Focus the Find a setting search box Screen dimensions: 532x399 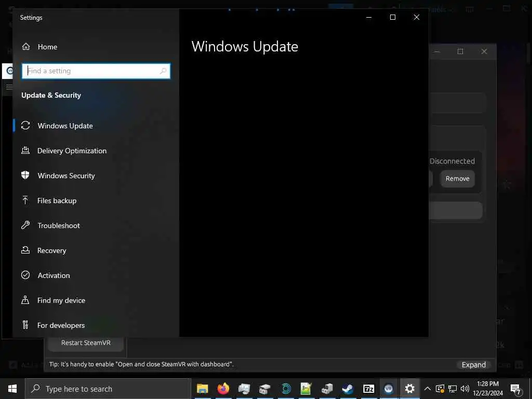click(x=96, y=71)
